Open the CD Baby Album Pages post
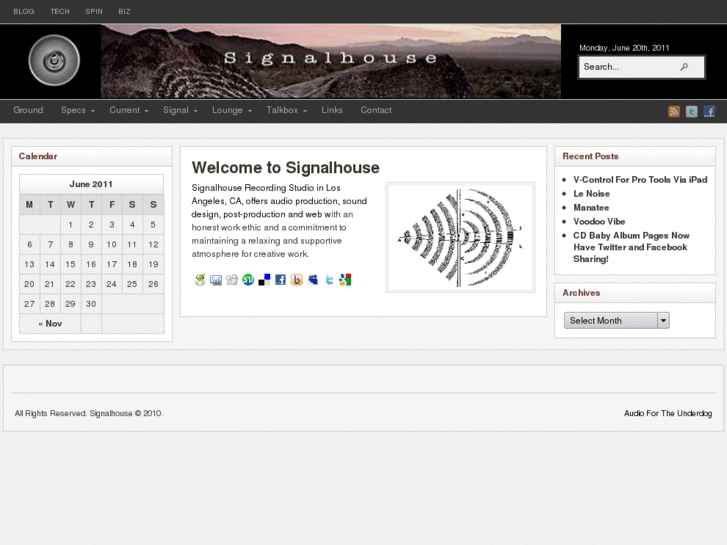 631,247
